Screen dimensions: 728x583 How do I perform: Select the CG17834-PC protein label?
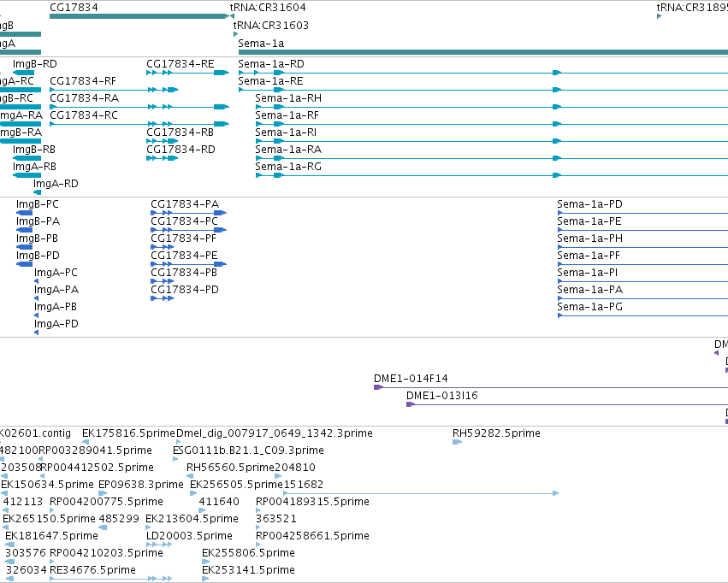(x=184, y=221)
